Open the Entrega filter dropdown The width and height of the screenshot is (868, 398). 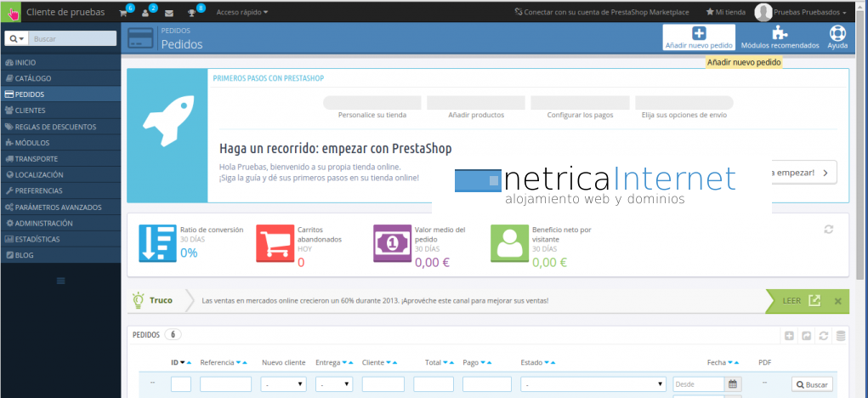[x=334, y=384]
